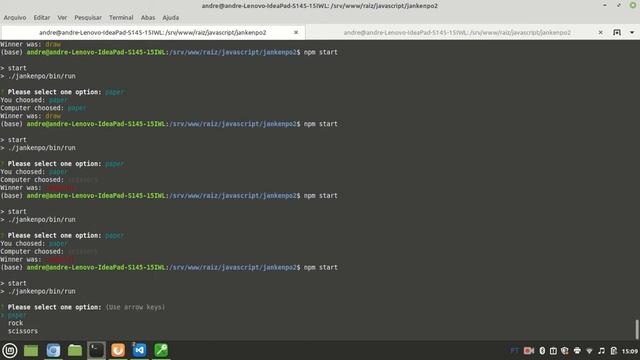Viewport: 640px width, 360px height.
Task: Open the Arquivo menu
Action: 15,18
